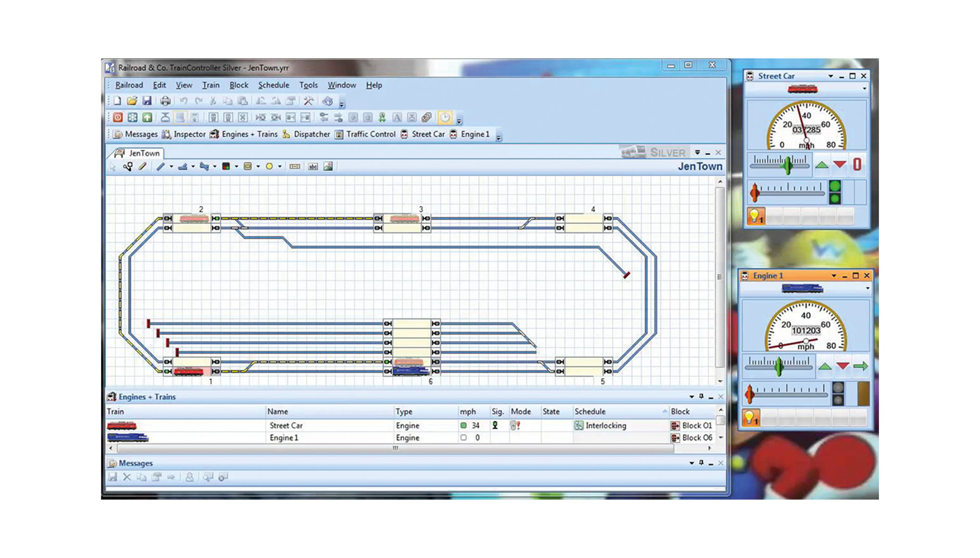Toggle the Engine 1 light bulb function
This screenshot has width=980, height=558.
(x=750, y=417)
